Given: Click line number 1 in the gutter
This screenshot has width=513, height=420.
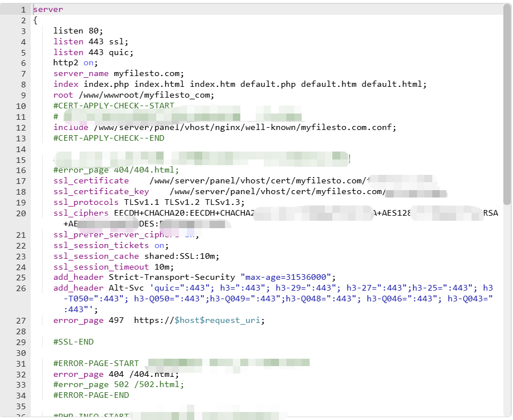Looking at the screenshot, I should click(22, 10).
